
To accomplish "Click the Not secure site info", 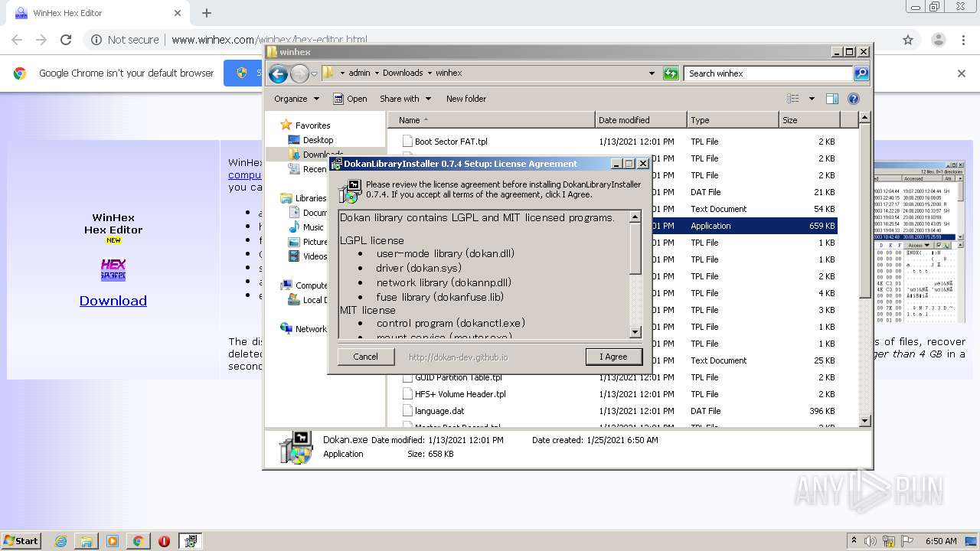I will point(125,40).
